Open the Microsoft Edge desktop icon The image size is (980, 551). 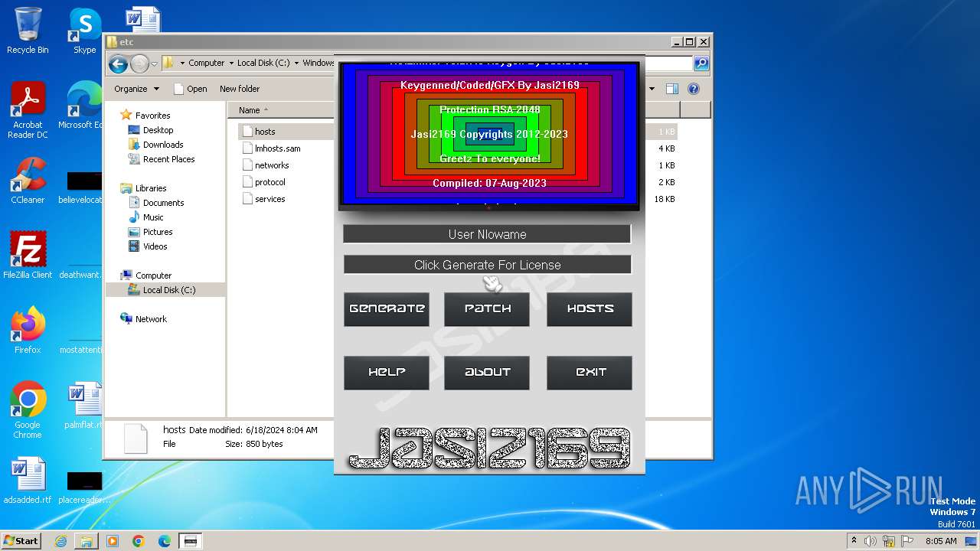click(84, 106)
